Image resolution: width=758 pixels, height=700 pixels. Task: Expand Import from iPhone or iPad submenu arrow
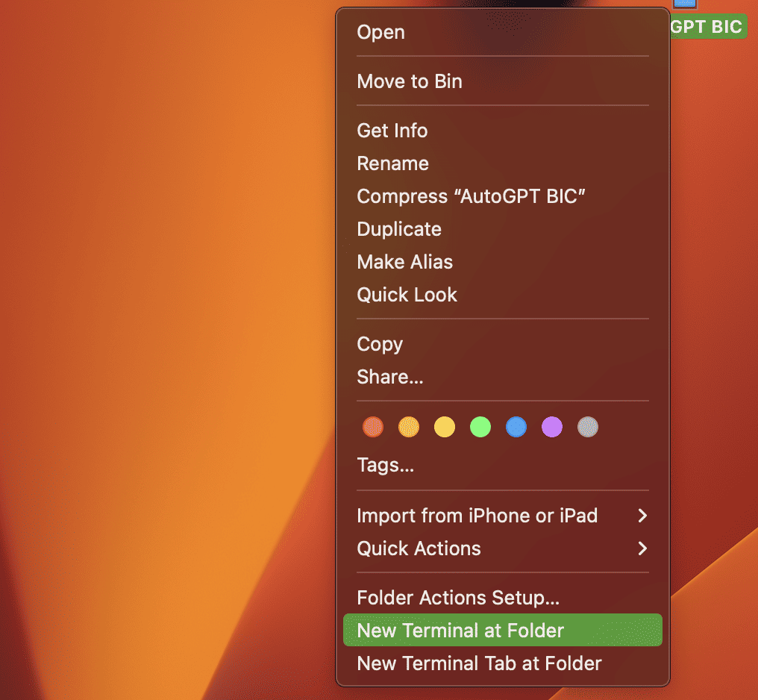tap(642, 516)
